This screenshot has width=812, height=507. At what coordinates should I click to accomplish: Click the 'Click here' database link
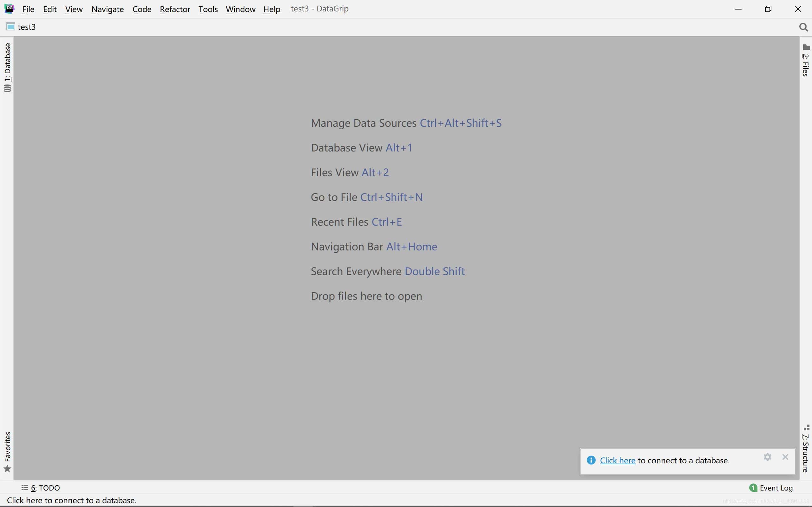click(617, 461)
